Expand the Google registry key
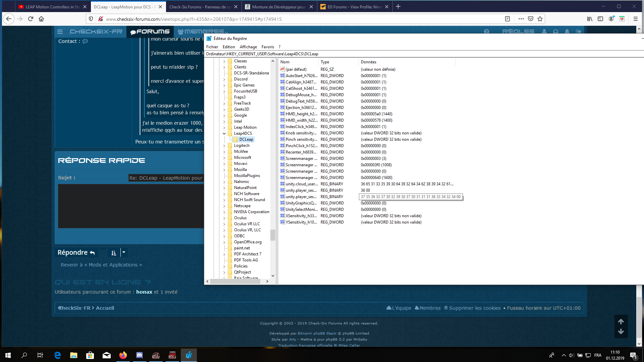Screen dimensions: 644x362 coord(224,115)
